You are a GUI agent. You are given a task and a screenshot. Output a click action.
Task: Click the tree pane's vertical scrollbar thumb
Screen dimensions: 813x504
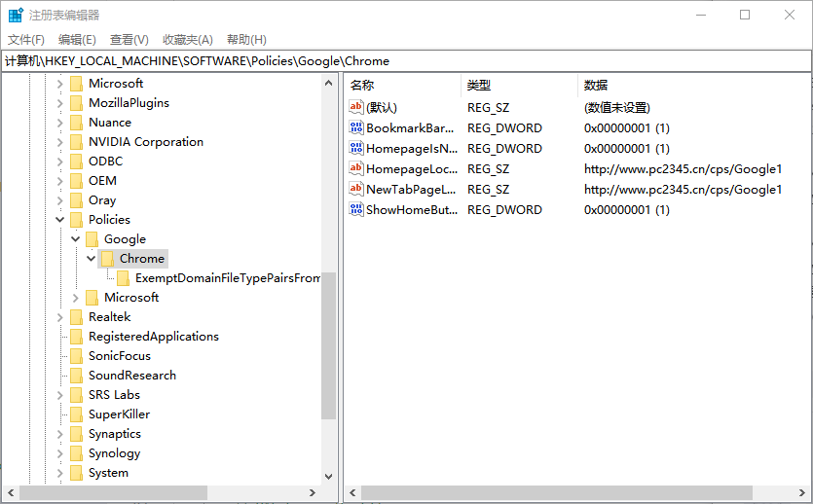(x=328, y=345)
